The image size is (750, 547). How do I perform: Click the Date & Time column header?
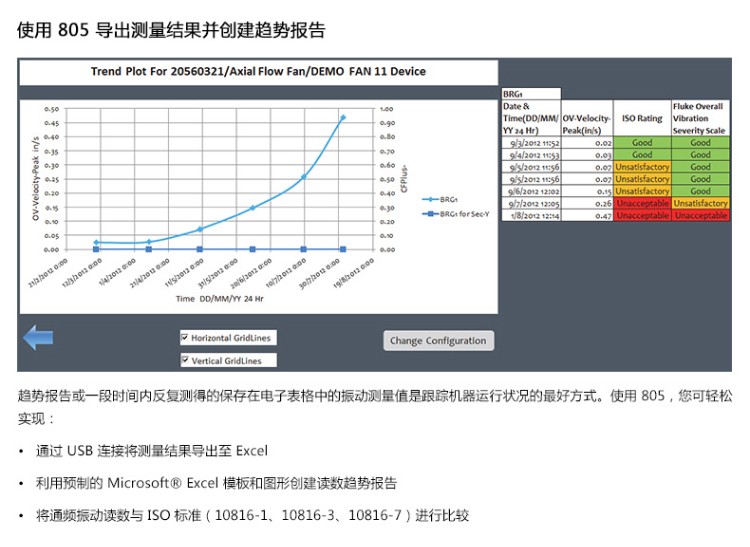[530, 118]
